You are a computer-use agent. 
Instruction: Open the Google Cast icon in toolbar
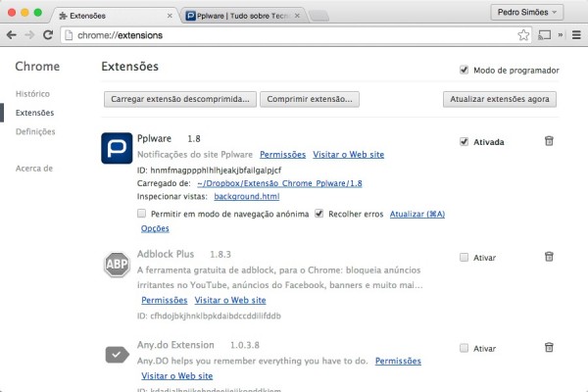point(544,35)
